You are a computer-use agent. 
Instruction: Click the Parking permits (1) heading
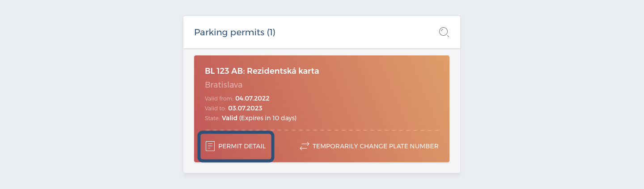pos(235,32)
